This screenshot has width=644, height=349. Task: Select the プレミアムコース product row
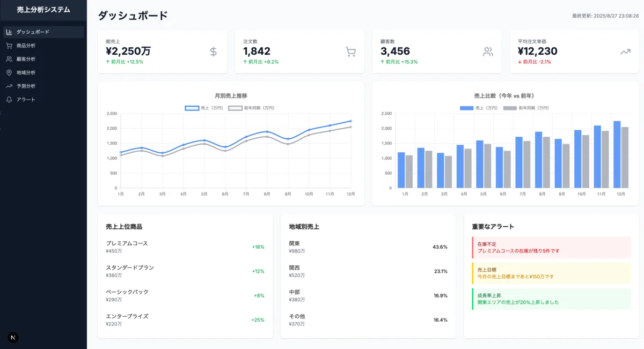pos(185,247)
